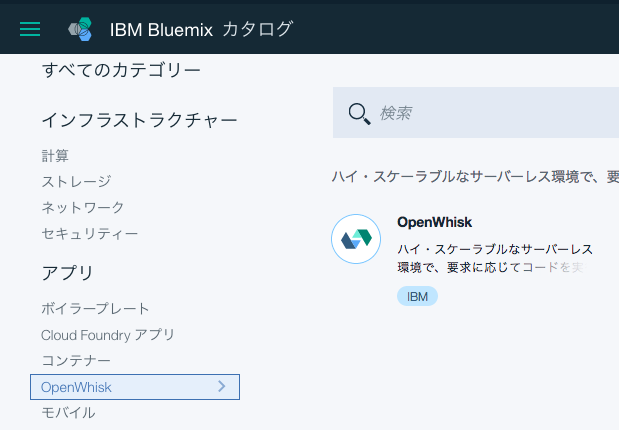The height and width of the screenshot is (430, 619).
Task: Click the インフラストラクチャー section heading
Action: click(x=139, y=120)
